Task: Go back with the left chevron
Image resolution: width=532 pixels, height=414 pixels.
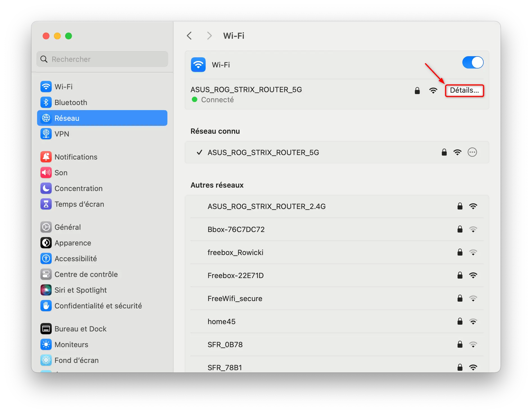Action: [x=189, y=36]
